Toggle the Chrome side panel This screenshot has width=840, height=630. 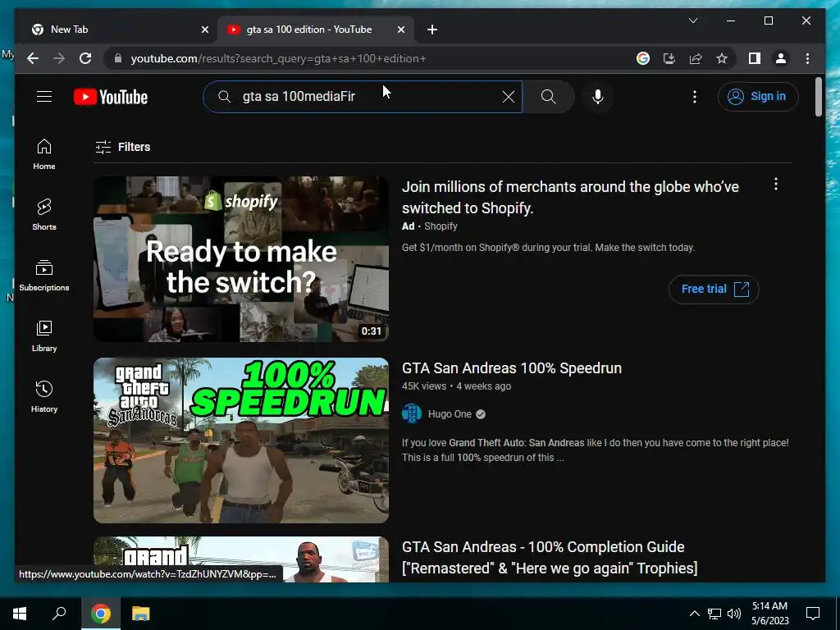point(755,58)
